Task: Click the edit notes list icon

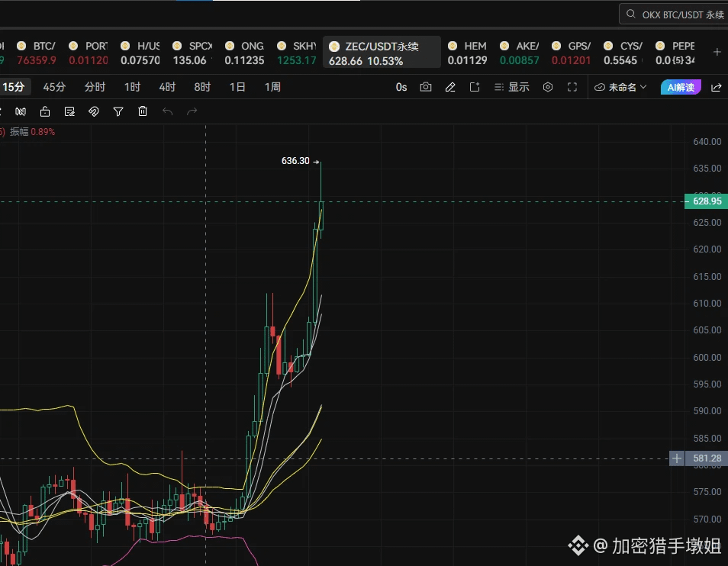Action: (x=69, y=111)
